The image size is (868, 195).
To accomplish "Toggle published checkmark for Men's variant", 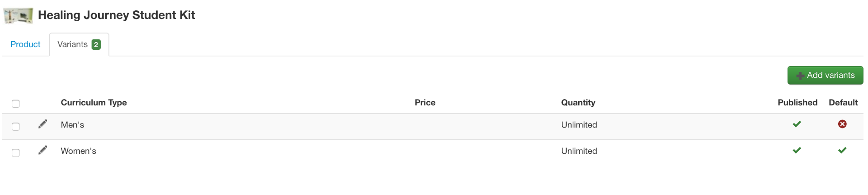I will pos(797,124).
